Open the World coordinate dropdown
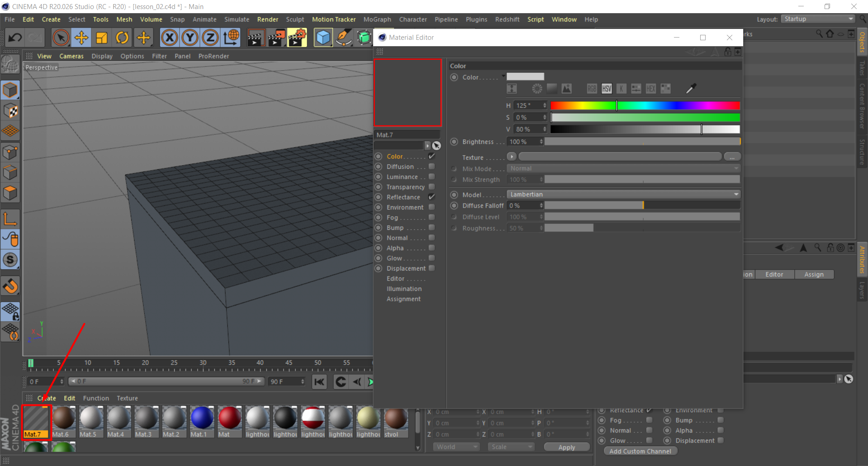Screen dimensions: 868x466 [x=456, y=447]
